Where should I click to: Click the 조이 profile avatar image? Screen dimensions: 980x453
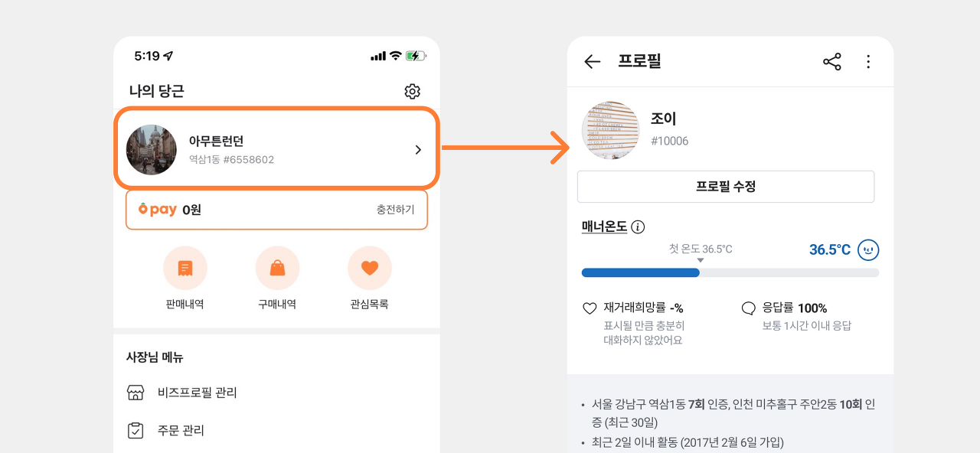[x=611, y=130]
